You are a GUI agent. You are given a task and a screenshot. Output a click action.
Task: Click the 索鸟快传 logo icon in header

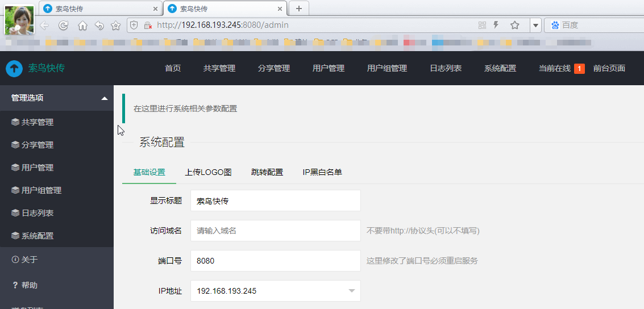[14, 68]
